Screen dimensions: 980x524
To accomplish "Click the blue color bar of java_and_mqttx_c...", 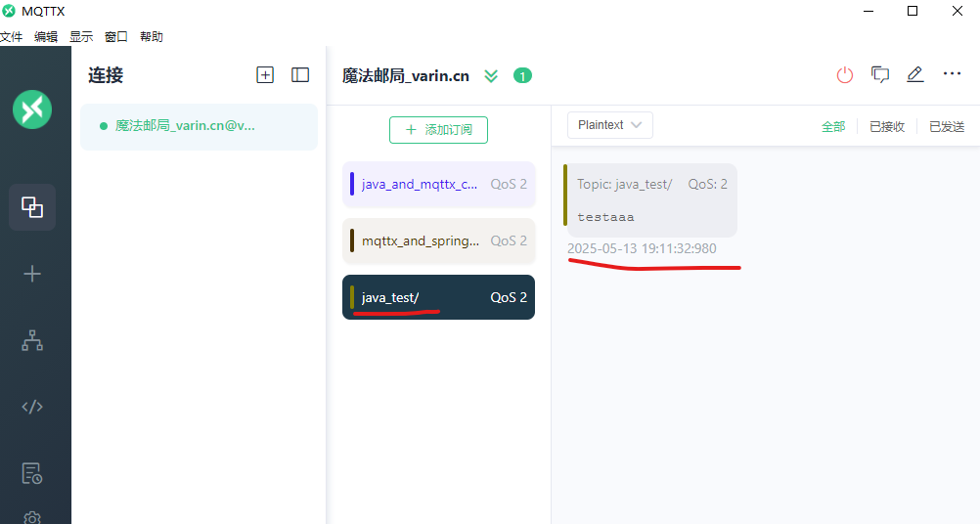I will [x=352, y=184].
